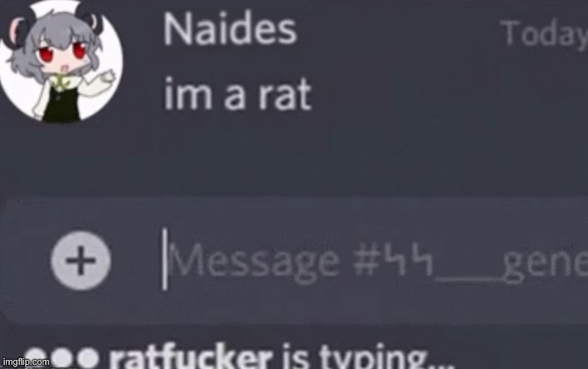Click the bold typing username below input
The height and width of the screenshot is (369, 588).
click(x=190, y=358)
